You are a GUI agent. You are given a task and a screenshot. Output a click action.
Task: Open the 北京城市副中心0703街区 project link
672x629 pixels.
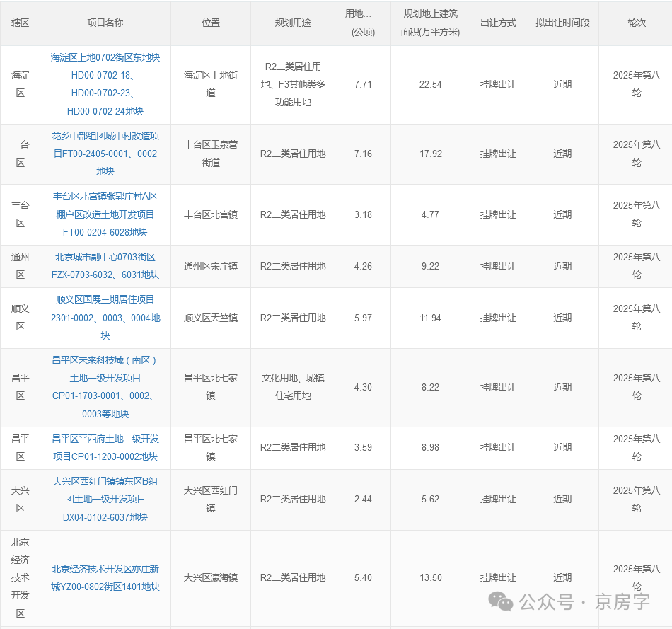tap(105, 266)
